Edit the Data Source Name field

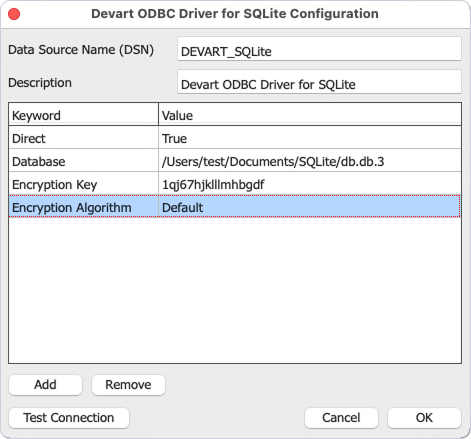(x=319, y=49)
